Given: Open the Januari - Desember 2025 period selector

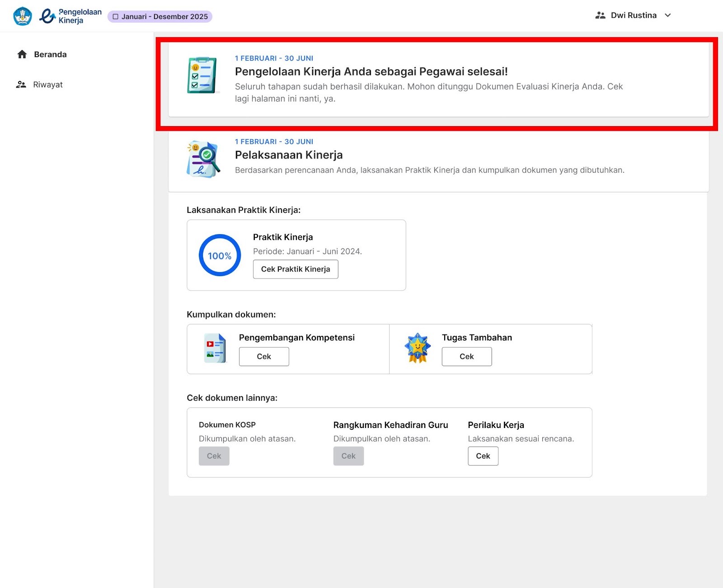Looking at the screenshot, I should point(160,17).
